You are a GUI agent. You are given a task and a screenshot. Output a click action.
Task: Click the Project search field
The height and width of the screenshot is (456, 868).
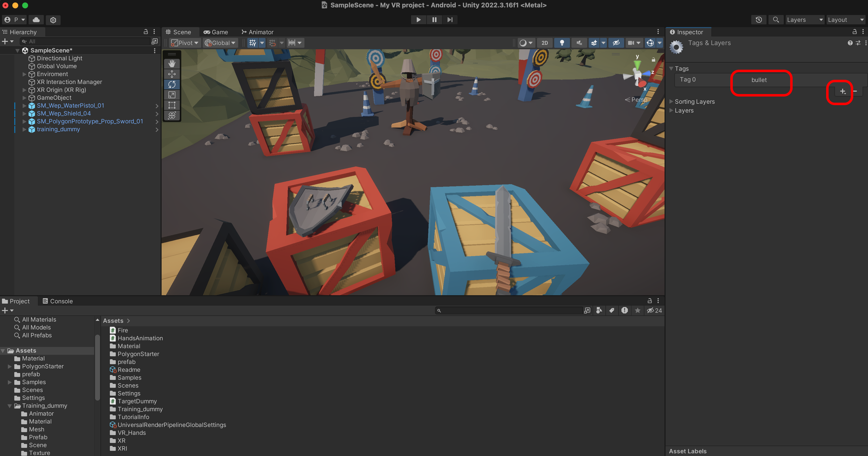[509, 310]
